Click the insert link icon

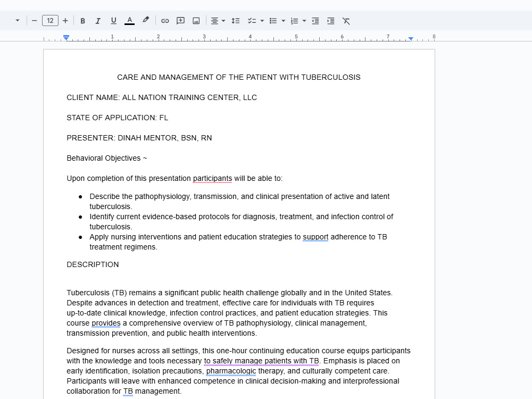(165, 21)
